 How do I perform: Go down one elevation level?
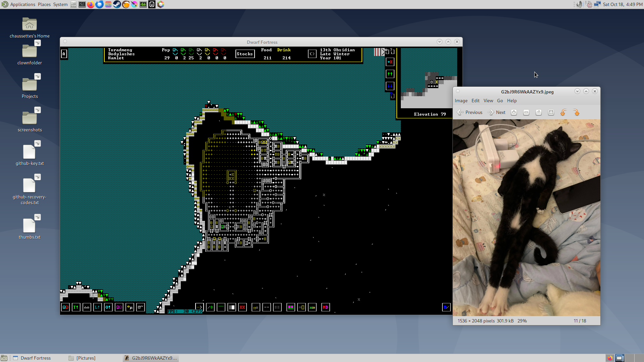click(x=390, y=86)
